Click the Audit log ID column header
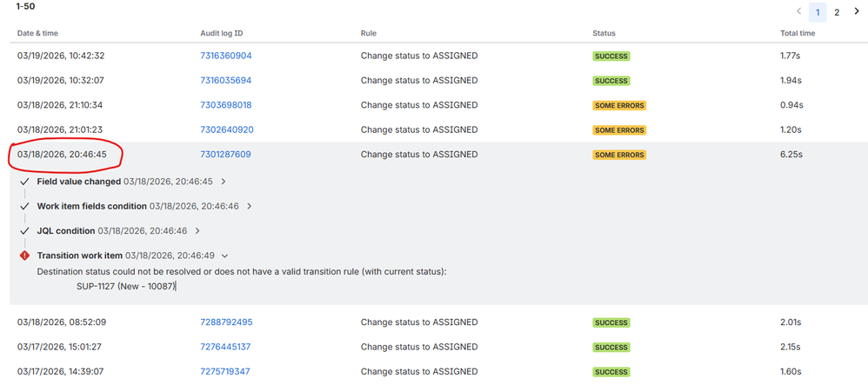This screenshot has width=868, height=385. pos(222,33)
